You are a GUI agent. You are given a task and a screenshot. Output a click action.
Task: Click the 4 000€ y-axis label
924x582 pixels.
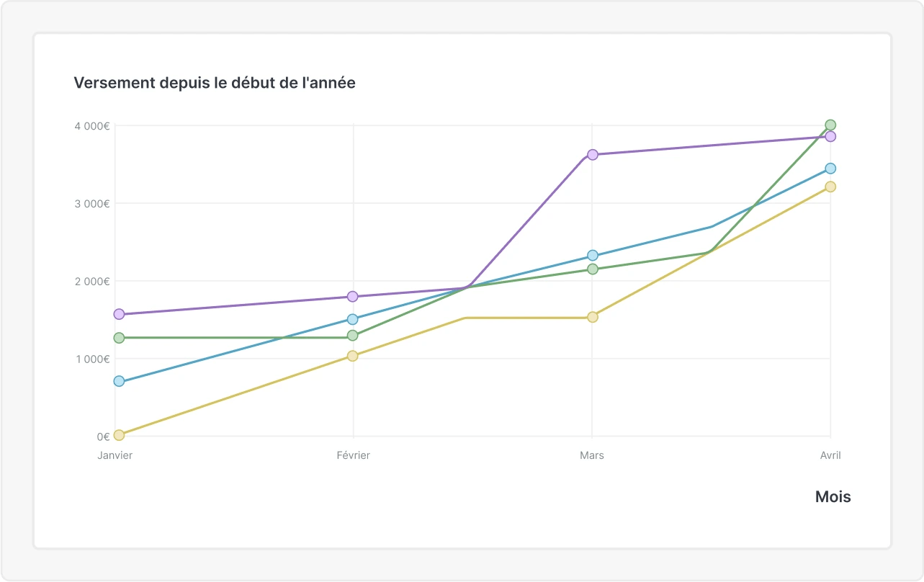click(91, 126)
